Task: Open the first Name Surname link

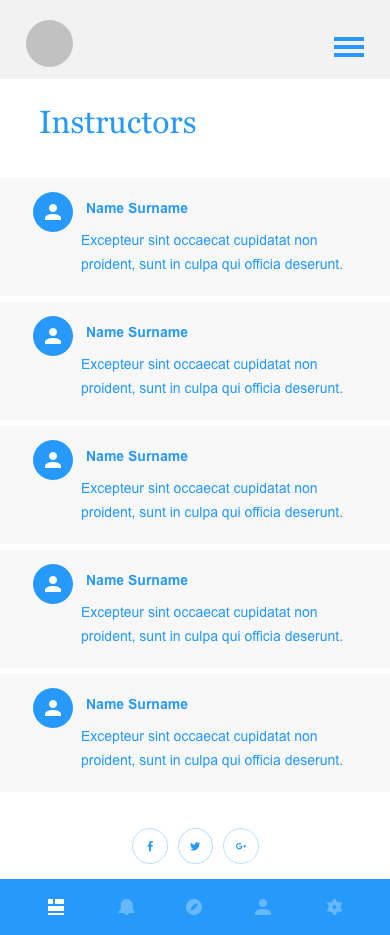Action: point(137,208)
